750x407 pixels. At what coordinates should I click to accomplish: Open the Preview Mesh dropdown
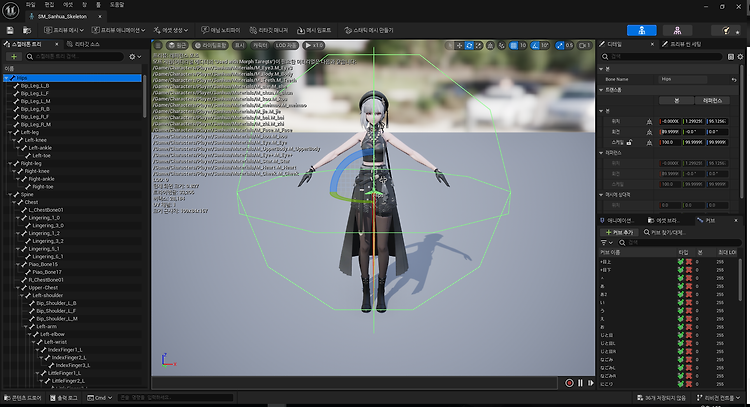64,30
